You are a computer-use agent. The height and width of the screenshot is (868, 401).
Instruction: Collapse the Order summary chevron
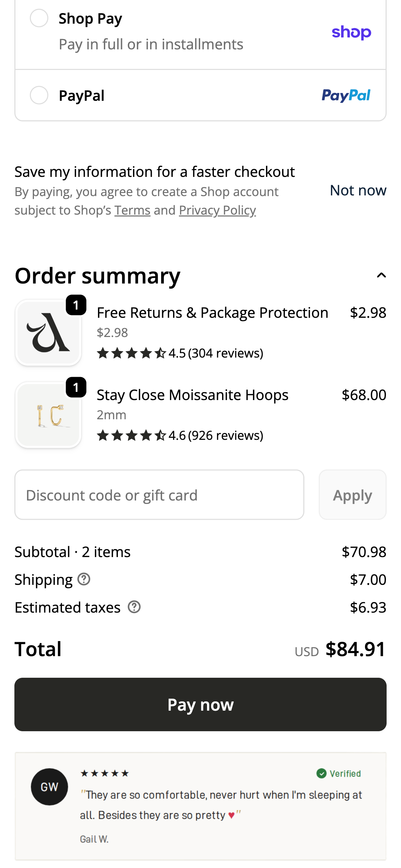tap(381, 275)
